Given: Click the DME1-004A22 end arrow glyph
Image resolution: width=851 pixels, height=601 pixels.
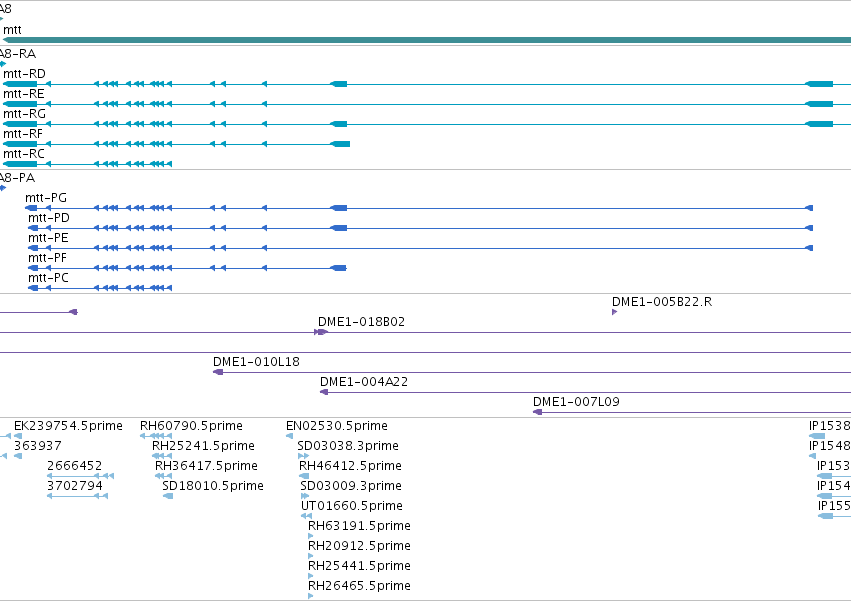Looking at the screenshot, I should pyautogui.click(x=324, y=393).
